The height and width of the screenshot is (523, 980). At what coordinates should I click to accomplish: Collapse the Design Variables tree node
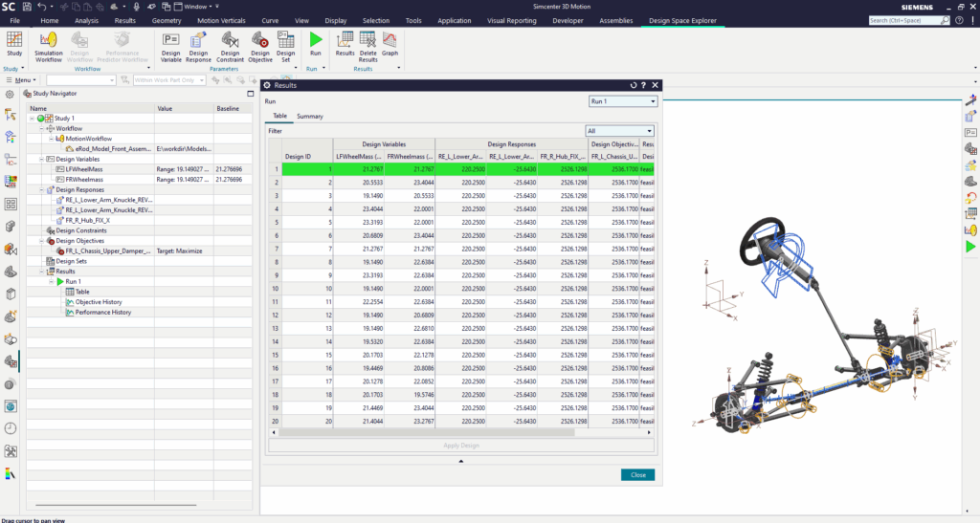click(41, 159)
